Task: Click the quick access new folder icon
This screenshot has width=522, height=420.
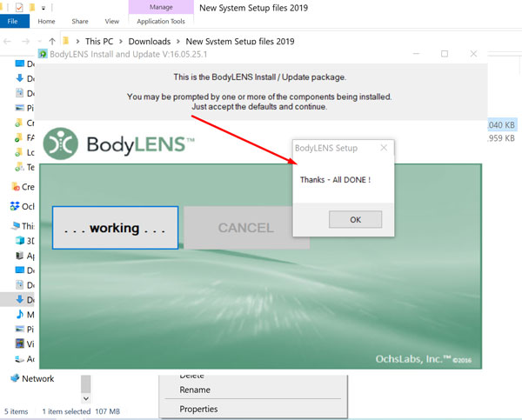Action: point(32,7)
